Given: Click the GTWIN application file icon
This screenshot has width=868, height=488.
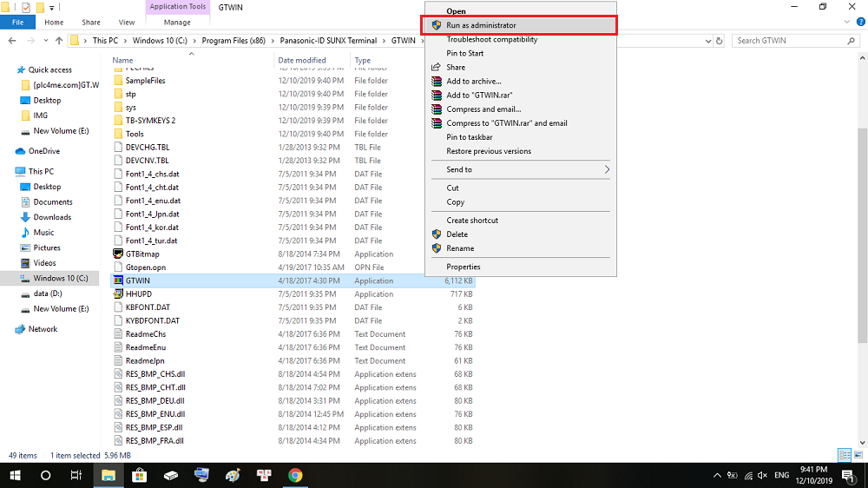Looking at the screenshot, I should click(x=118, y=280).
